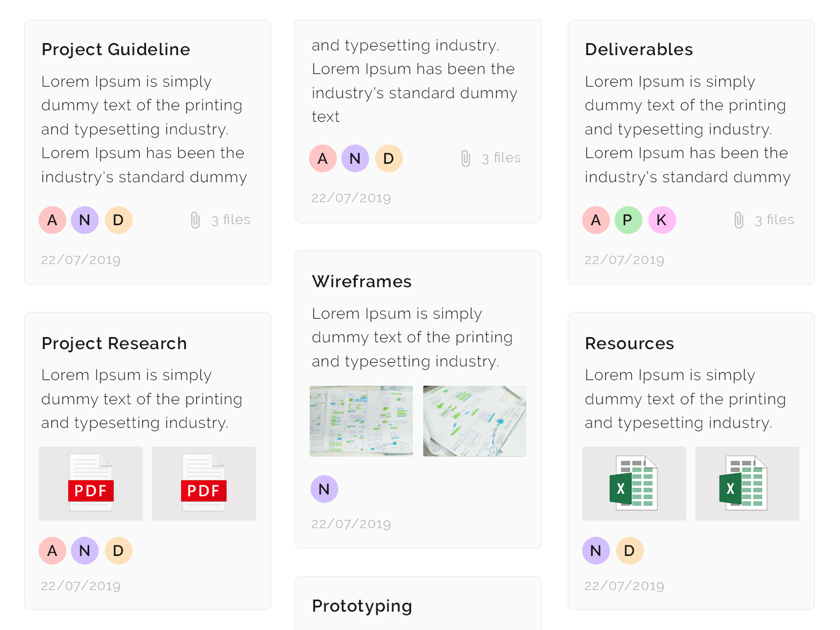Open the first Excel file under Resources
Viewport: 840px width, 630px height.
click(634, 483)
